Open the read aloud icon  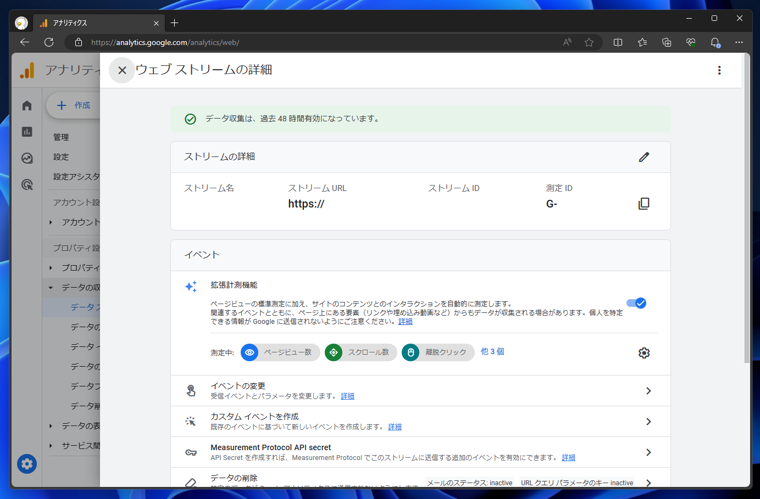click(x=567, y=42)
